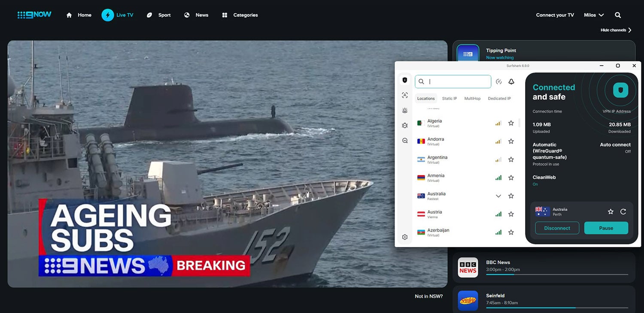The height and width of the screenshot is (313, 644).
Task: Click the Seinfeld channel logo
Action: (x=468, y=301)
